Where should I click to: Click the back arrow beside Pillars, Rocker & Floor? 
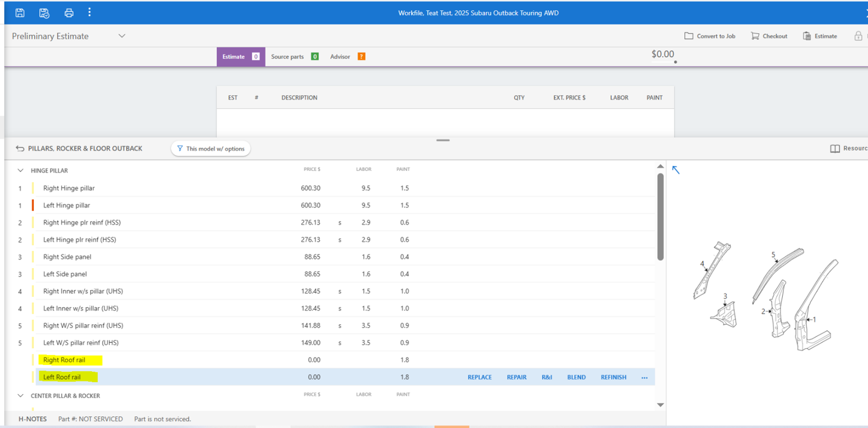click(x=20, y=149)
